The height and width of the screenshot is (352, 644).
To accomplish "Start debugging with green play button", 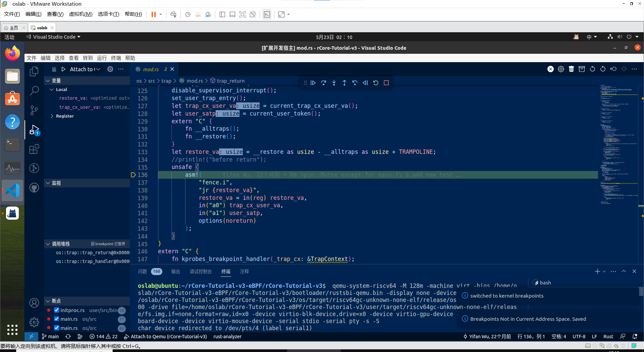I will click(x=63, y=69).
